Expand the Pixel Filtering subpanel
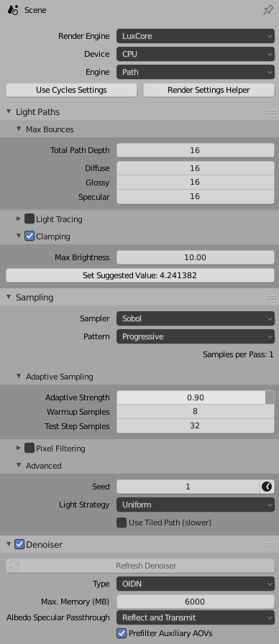The height and width of the screenshot is (644, 279). click(19, 448)
